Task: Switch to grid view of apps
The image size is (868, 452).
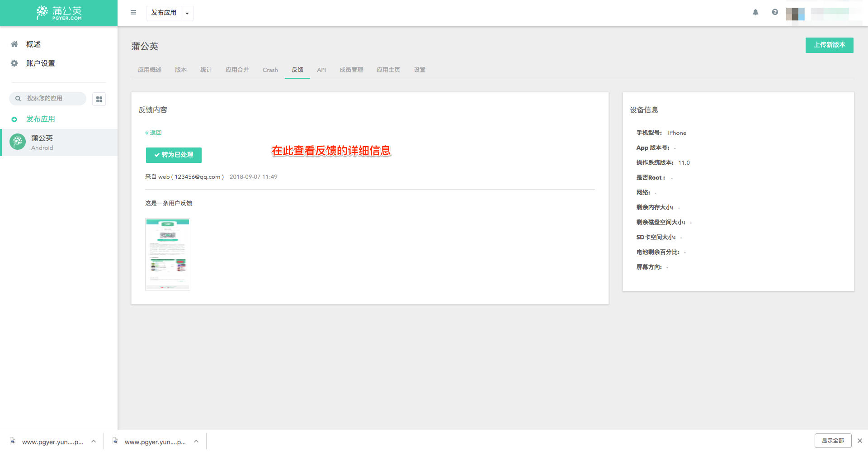Action: pos(99,99)
